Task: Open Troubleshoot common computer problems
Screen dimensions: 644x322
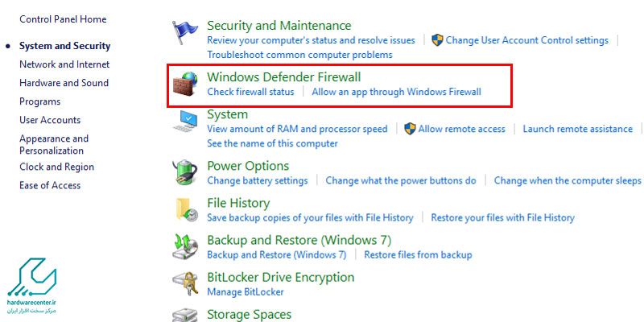Action: coord(299,55)
